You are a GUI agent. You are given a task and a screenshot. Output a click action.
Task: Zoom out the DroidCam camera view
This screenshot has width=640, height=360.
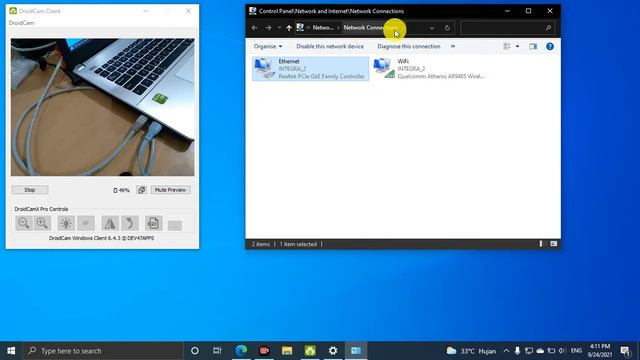pos(24,223)
